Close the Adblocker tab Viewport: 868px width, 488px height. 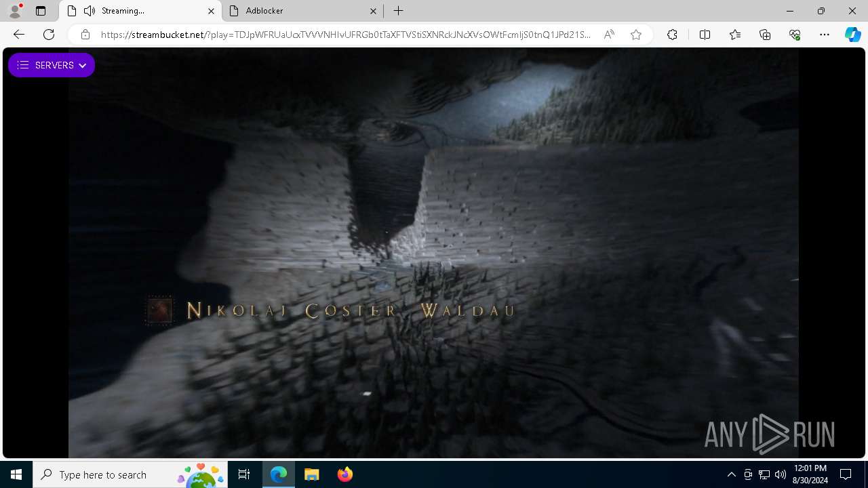(x=373, y=11)
